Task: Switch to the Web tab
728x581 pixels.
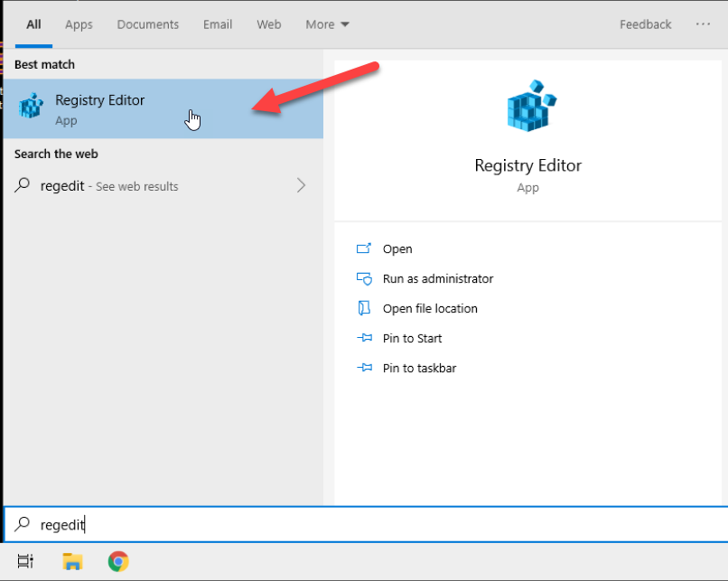Action: click(x=269, y=24)
